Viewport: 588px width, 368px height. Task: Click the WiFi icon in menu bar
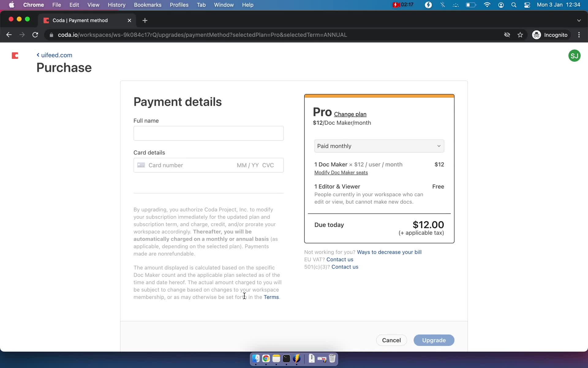coord(487,5)
